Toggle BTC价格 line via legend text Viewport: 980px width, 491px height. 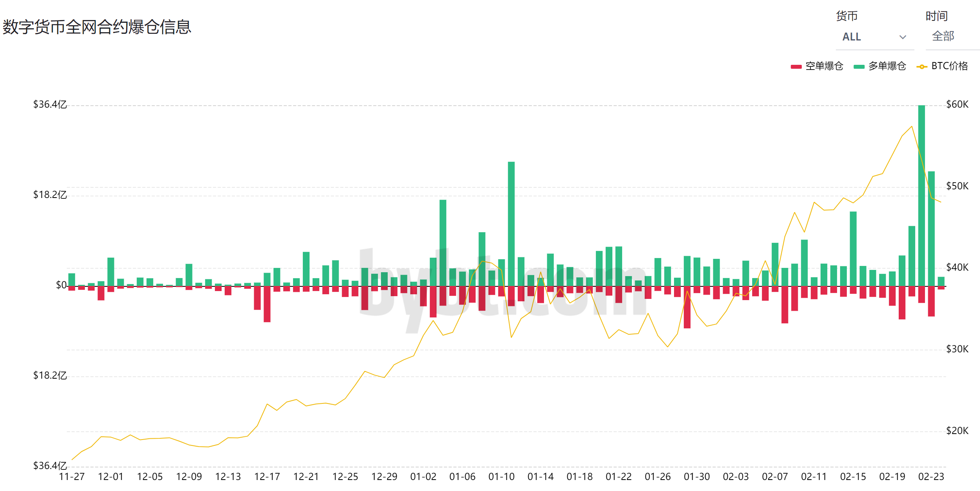(949, 66)
